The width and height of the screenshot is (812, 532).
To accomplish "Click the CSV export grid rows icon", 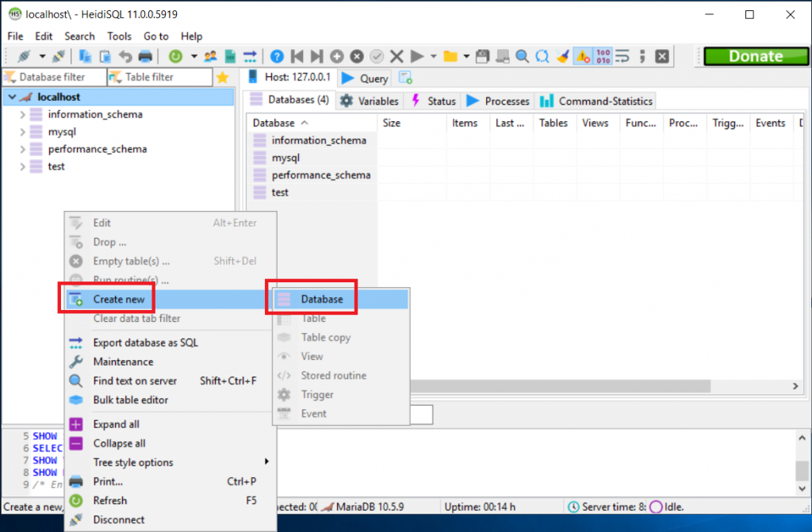I will [x=231, y=56].
